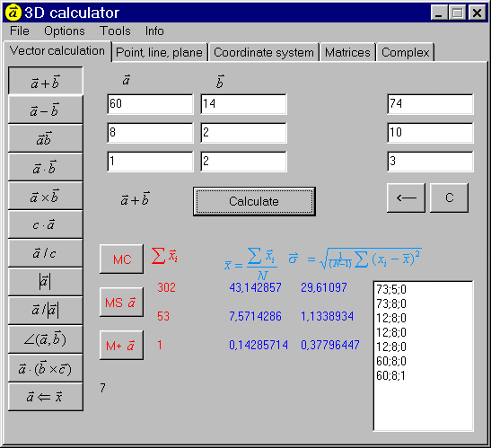This screenshot has width=491, height=448.
Task: Select memory list entry 73;5;0
Action: pyautogui.click(x=391, y=289)
